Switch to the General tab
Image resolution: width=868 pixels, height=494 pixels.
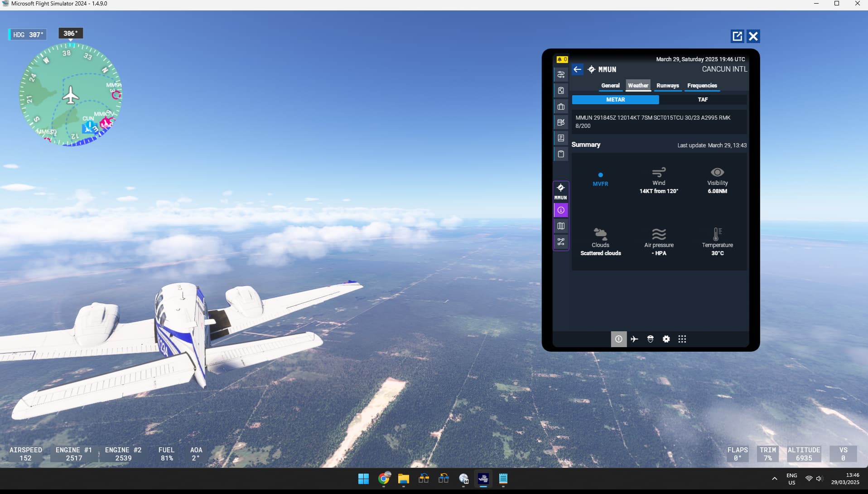point(610,86)
